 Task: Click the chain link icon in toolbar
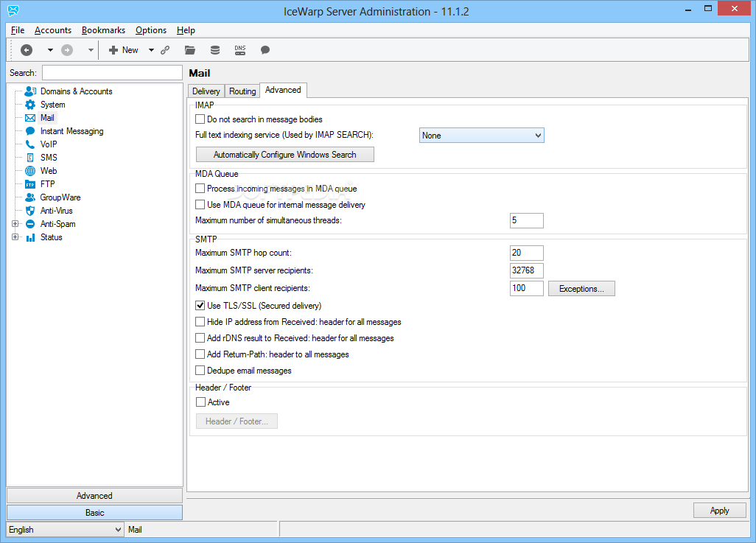tap(165, 50)
